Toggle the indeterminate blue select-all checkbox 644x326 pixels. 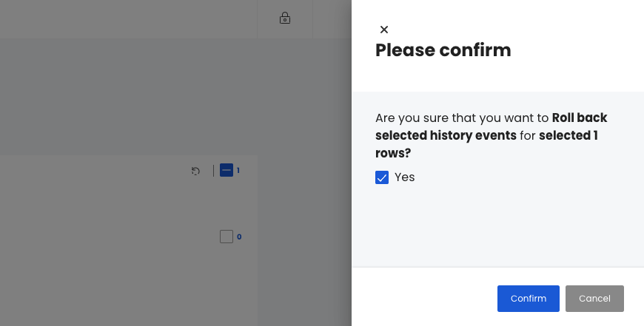[x=227, y=170]
